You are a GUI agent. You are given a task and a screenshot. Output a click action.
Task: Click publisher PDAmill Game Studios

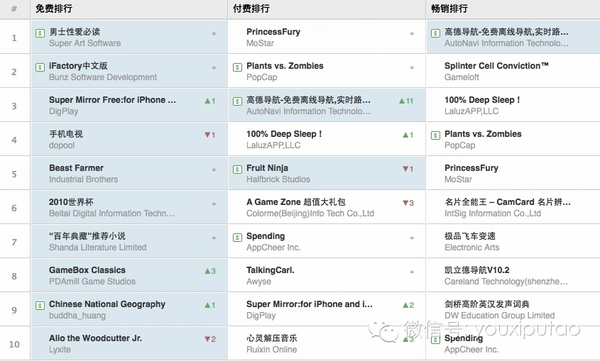(92, 282)
